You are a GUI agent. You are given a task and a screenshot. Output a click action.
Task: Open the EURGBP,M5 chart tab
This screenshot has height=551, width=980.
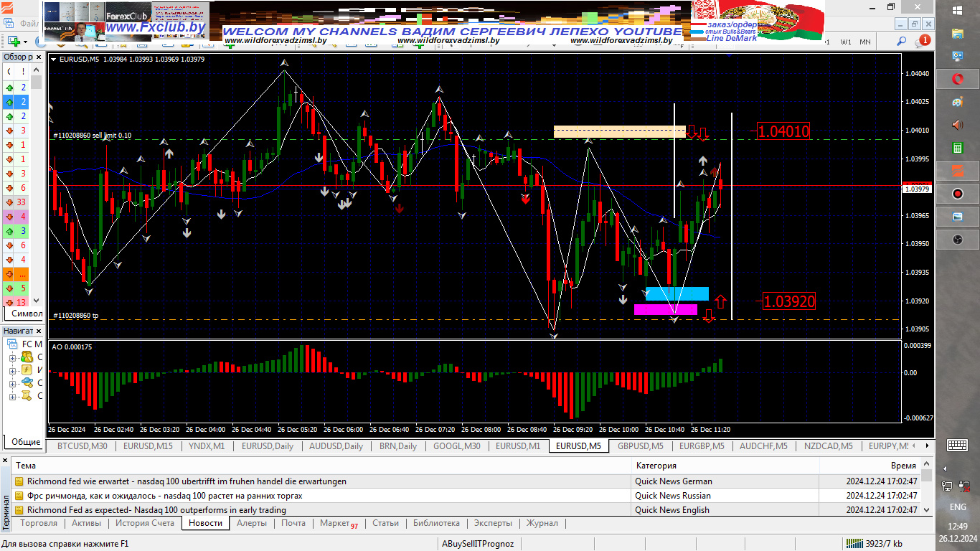click(702, 446)
